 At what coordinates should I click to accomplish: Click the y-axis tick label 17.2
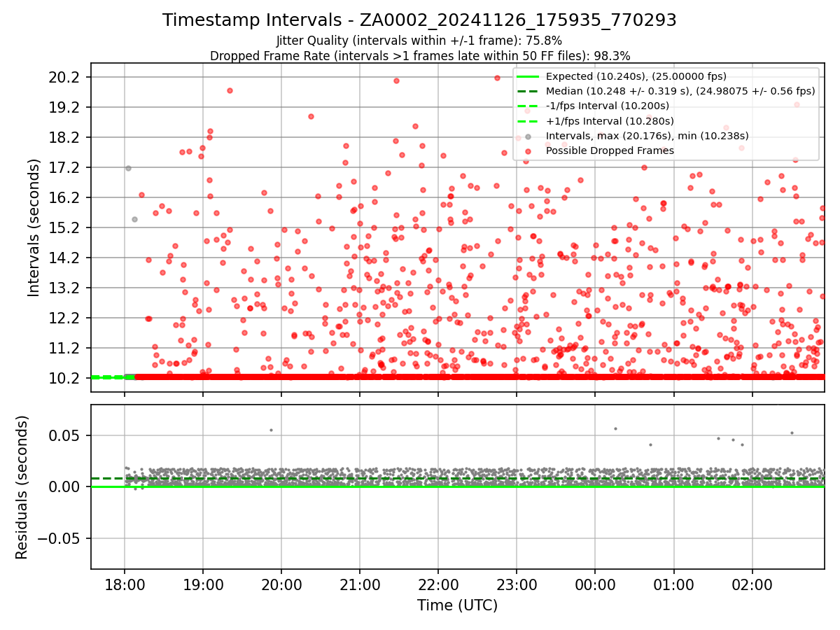pos(64,167)
